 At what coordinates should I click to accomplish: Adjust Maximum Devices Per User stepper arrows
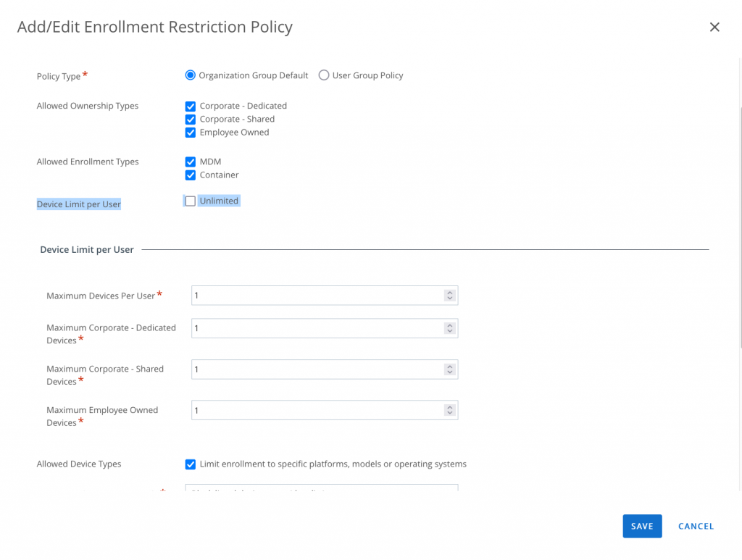[x=450, y=296]
